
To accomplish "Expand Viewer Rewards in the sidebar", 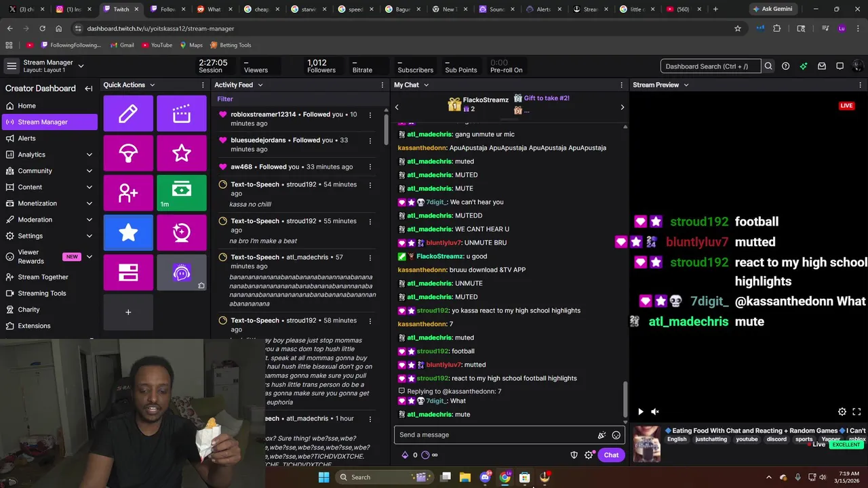I will pyautogui.click(x=89, y=257).
